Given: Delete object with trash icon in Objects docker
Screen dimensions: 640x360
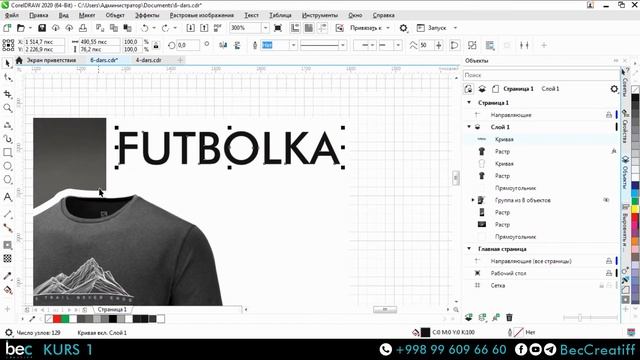Looking at the screenshot, I should pos(509,317).
